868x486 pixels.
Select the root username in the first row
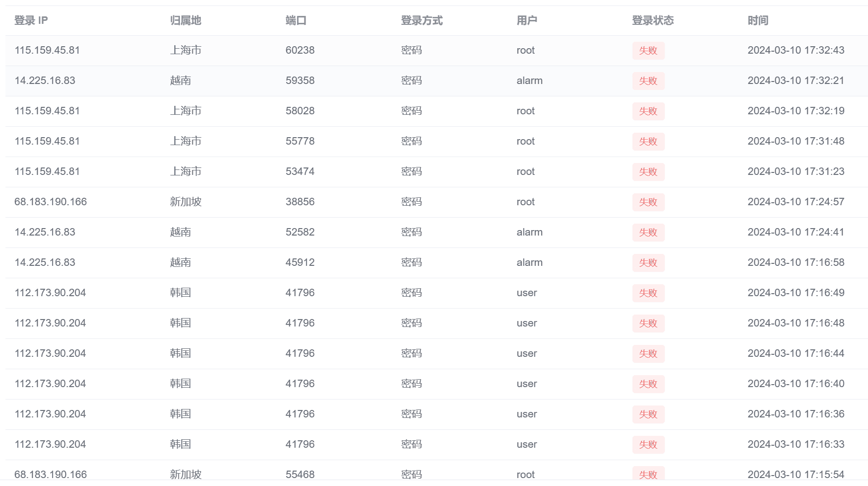(525, 50)
